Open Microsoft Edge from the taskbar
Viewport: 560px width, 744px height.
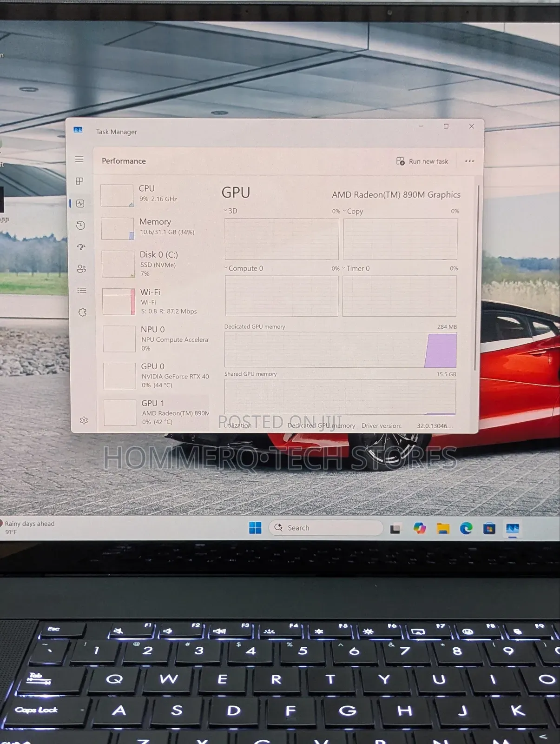click(466, 528)
